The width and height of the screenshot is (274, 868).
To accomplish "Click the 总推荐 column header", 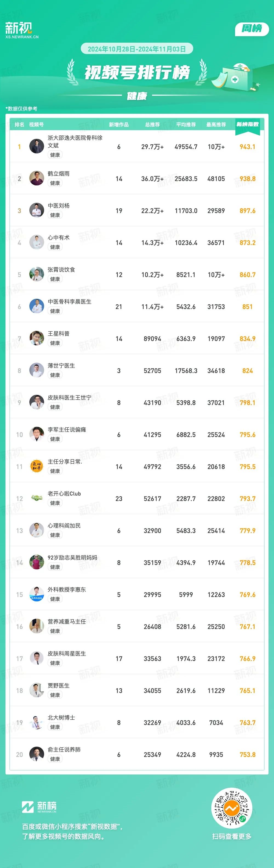I will [153, 125].
